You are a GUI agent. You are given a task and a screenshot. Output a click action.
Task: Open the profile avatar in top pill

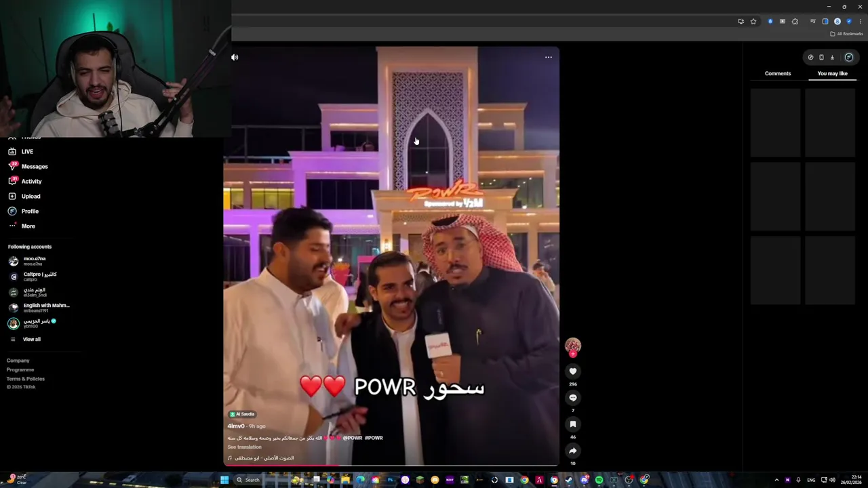pyautogui.click(x=848, y=57)
